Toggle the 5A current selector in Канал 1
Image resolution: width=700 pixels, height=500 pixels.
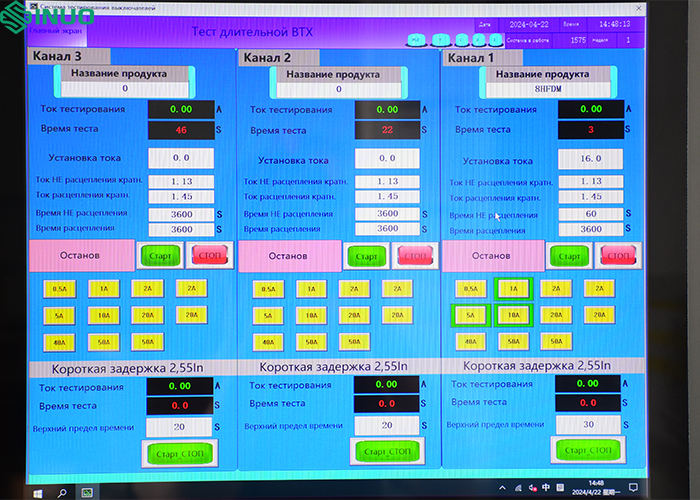coord(470,314)
